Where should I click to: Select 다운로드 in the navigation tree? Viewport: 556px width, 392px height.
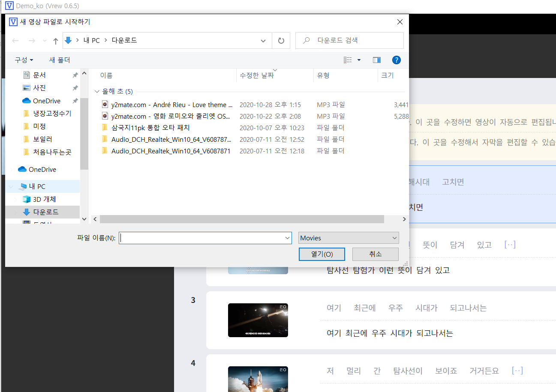[x=46, y=212]
